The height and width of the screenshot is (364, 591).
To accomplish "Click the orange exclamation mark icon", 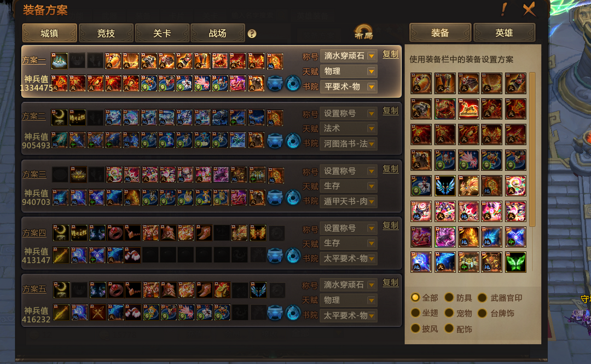I will click(x=504, y=9).
